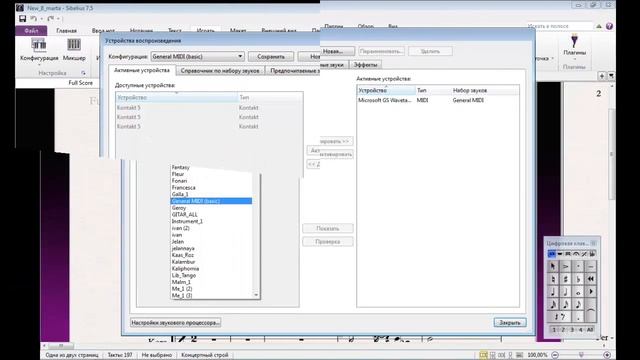This screenshot has height=360, width=640.
Task: Select Microsoft GS Wavetable active device row
Action: pyautogui.click(x=438, y=100)
